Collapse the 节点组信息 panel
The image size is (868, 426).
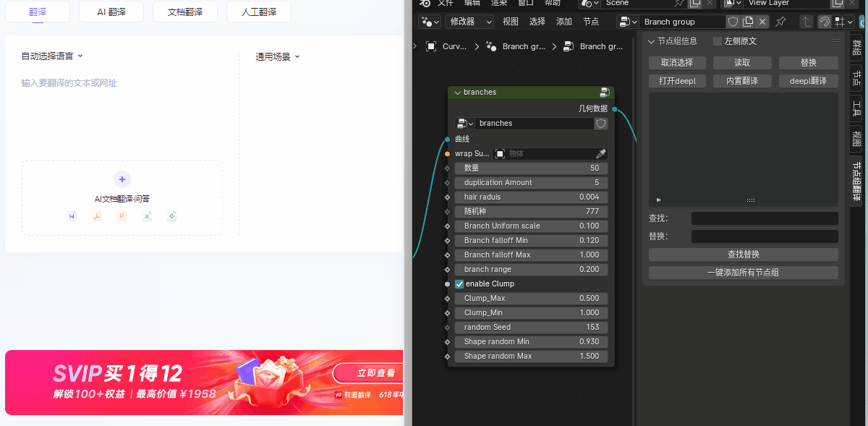click(x=652, y=41)
